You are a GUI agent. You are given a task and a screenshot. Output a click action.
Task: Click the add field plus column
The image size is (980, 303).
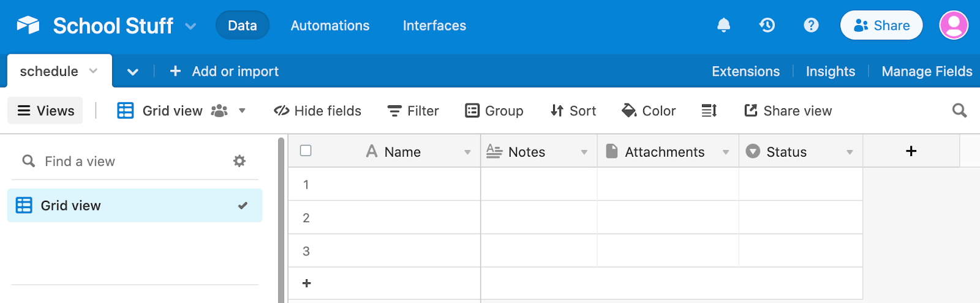[911, 151]
